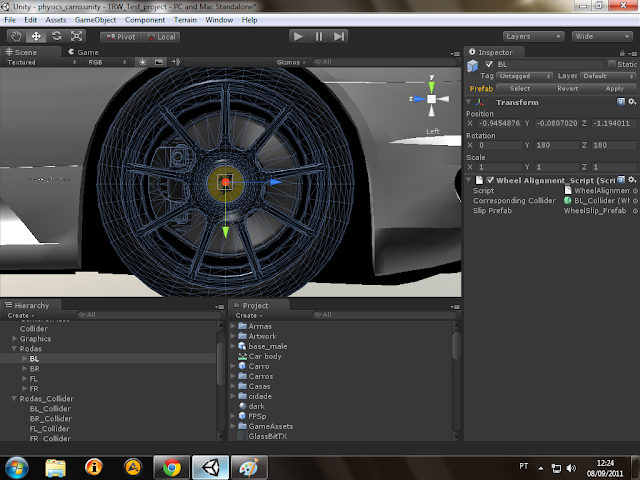This screenshot has height=480, width=640.
Task: Click the Pause button
Action: pos(319,36)
